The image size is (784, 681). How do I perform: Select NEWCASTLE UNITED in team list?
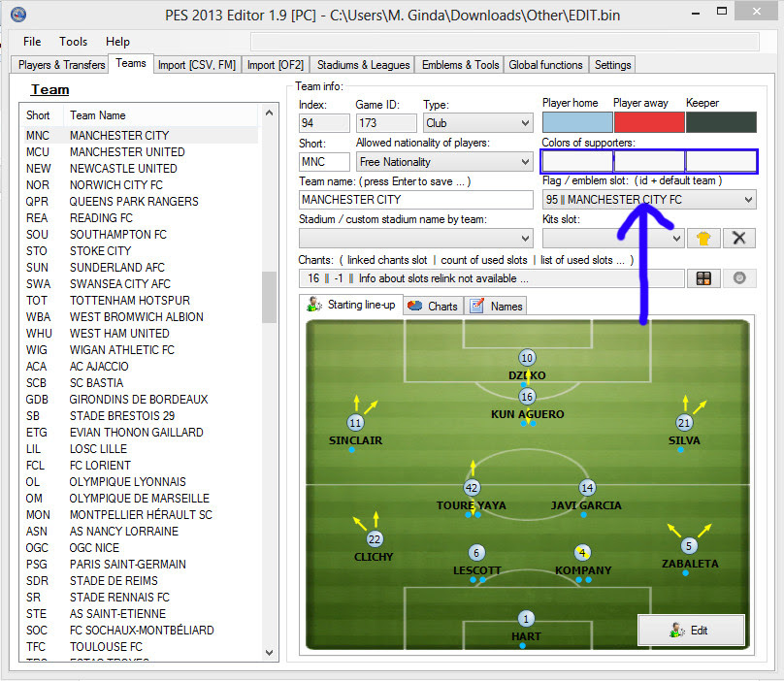[142, 169]
